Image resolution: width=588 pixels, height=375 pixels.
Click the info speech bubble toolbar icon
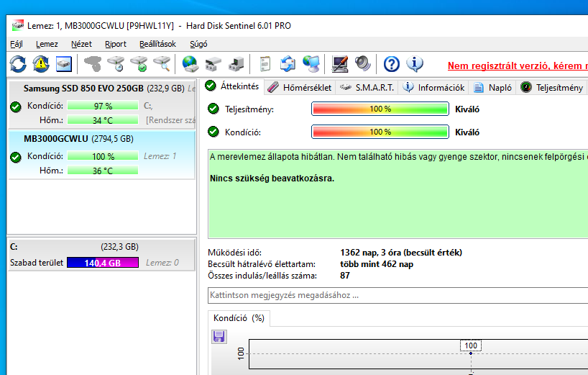tap(415, 64)
